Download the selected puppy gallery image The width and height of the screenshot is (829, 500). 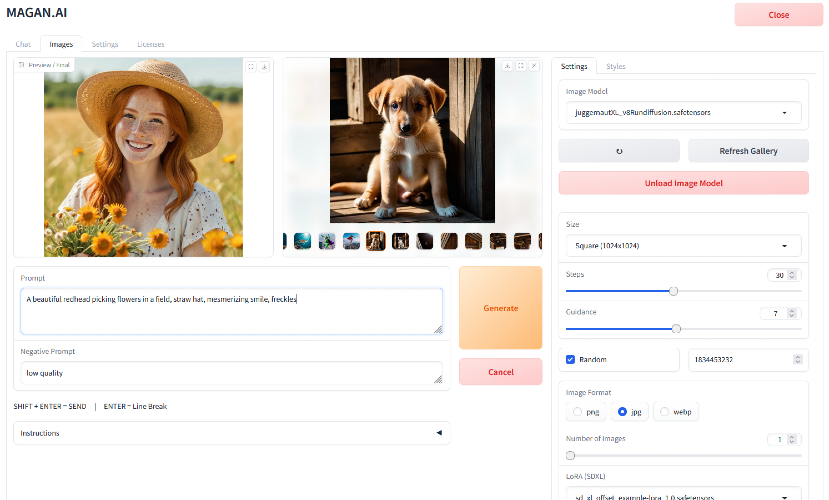tap(508, 66)
